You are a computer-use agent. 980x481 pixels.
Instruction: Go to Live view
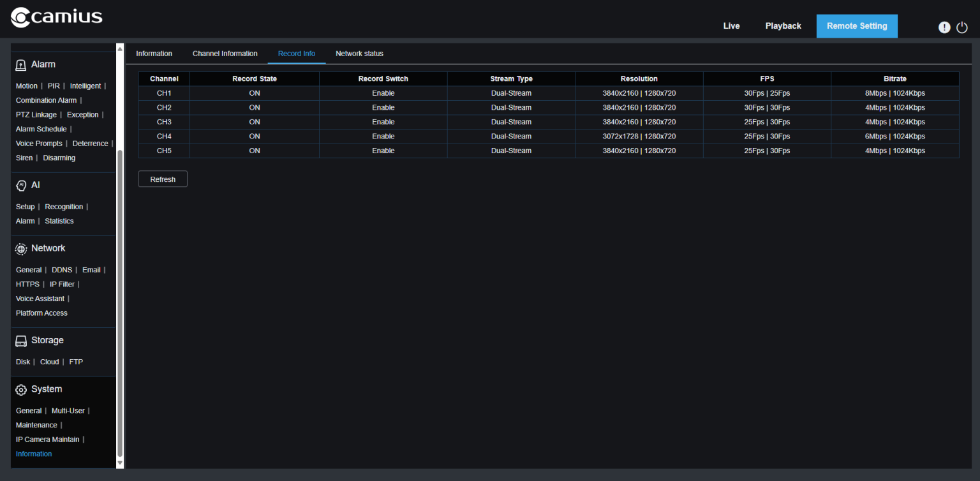(731, 26)
